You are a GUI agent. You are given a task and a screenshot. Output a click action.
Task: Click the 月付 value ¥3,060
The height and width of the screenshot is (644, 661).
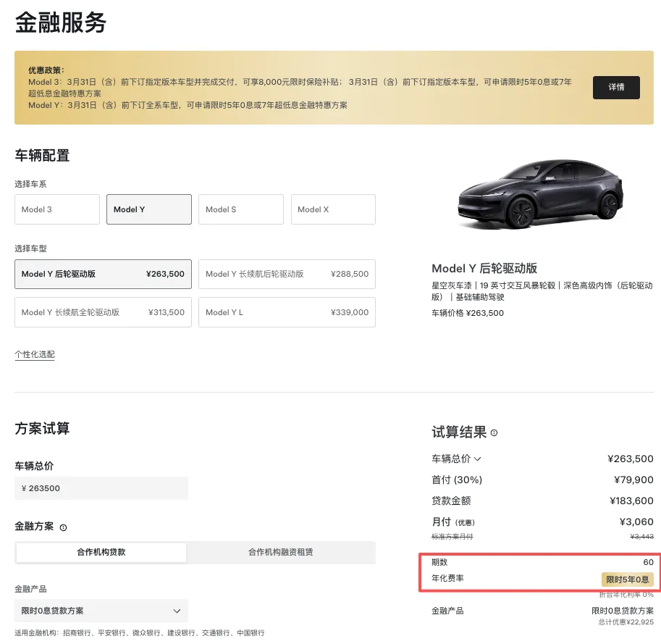coord(636,522)
